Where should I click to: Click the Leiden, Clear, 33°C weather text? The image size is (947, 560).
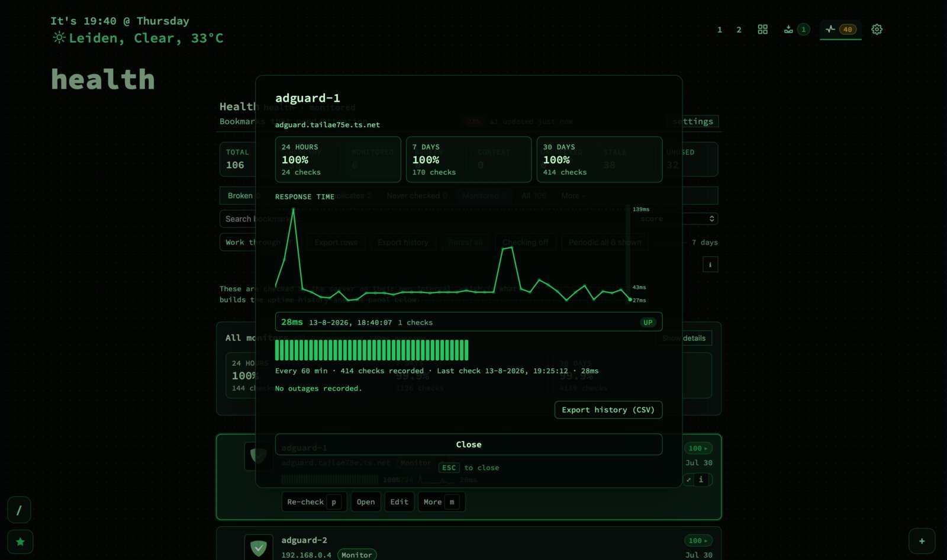[x=146, y=38]
